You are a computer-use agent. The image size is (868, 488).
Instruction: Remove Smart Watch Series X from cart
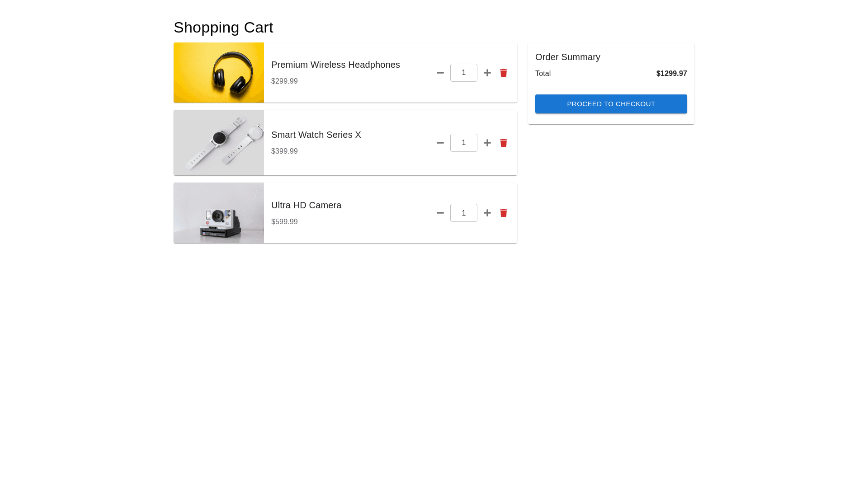click(503, 143)
